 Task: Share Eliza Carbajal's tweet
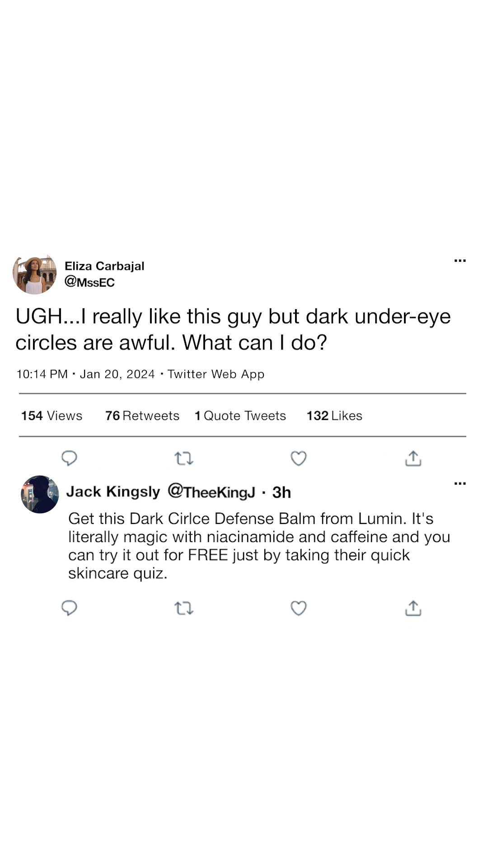click(413, 458)
